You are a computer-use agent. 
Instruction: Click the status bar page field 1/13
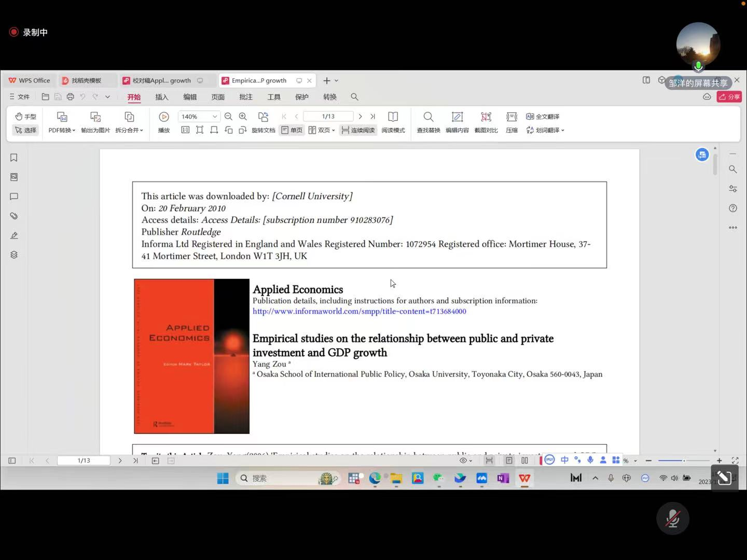click(84, 460)
